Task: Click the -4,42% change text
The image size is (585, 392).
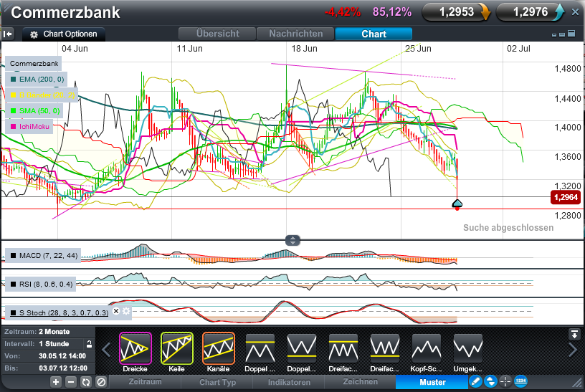Action: tap(343, 12)
